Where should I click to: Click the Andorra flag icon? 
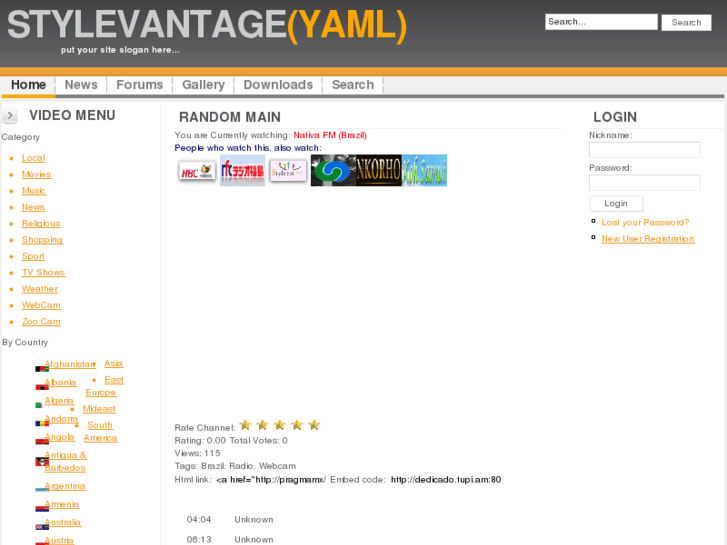click(x=42, y=423)
